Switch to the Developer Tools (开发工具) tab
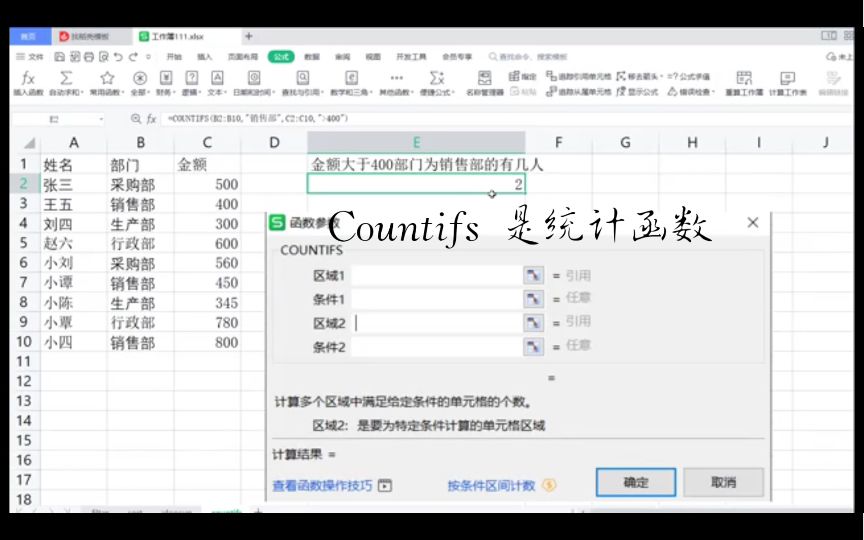This screenshot has width=864, height=540. pos(411,57)
